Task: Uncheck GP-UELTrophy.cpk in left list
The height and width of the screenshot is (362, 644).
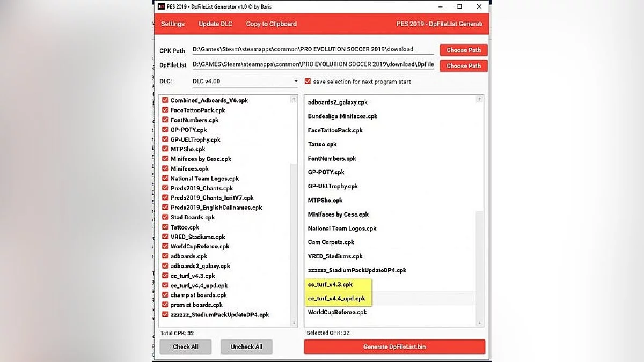Action: [165, 139]
